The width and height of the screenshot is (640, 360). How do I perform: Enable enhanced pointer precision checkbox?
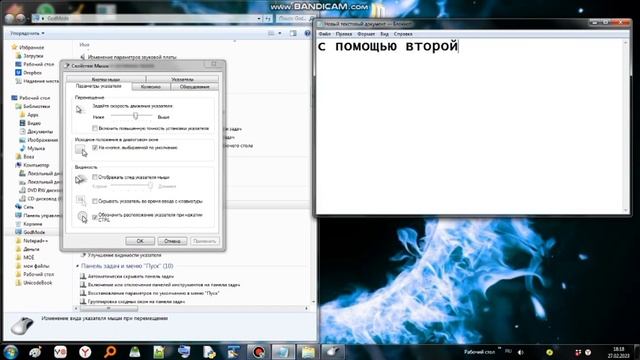[x=95, y=128]
